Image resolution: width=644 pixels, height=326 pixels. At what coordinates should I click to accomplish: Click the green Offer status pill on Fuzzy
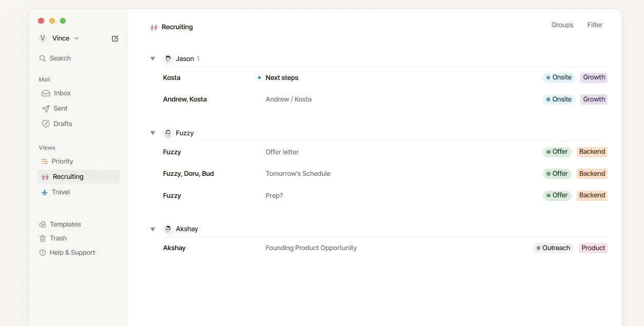pos(557,152)
